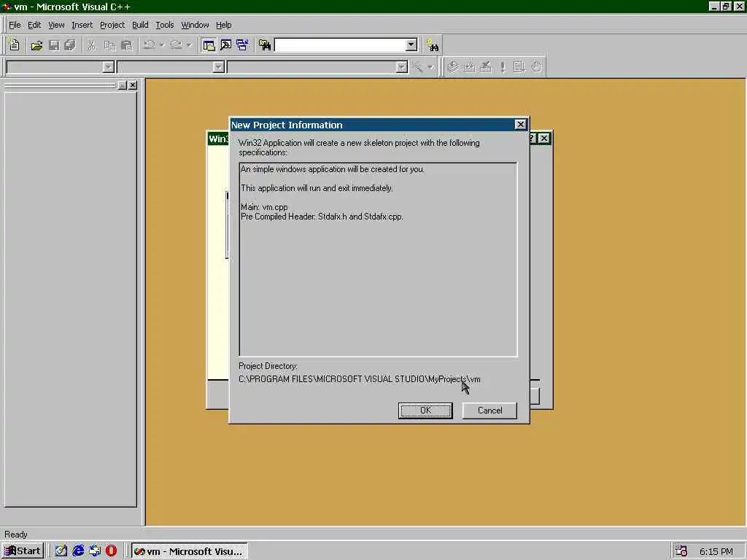
Task: Open the WizardBar actions dropdown arrow
Action: click(x=430, y=67)
